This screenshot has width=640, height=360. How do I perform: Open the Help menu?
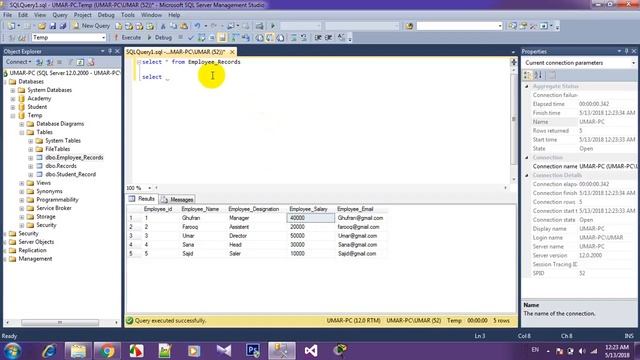coord(174,15)
